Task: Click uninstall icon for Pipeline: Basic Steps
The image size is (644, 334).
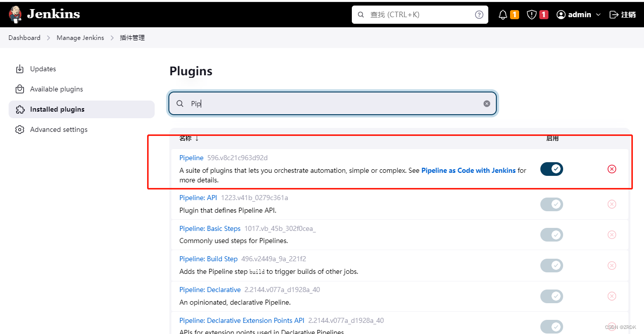Action: coord(612,234)
